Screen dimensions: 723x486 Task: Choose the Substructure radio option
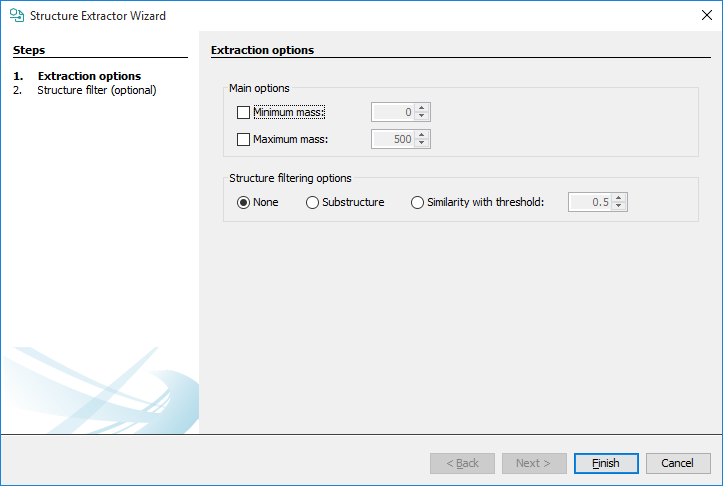313,202
